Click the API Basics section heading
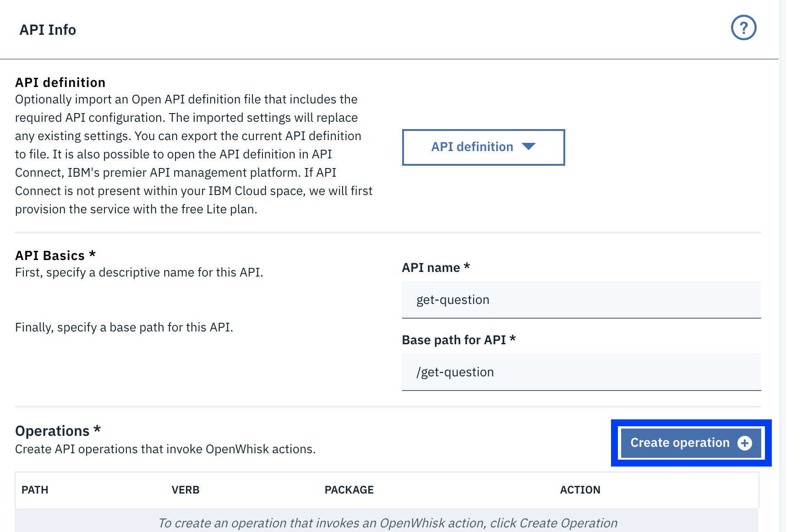 [x=55, y=255]
